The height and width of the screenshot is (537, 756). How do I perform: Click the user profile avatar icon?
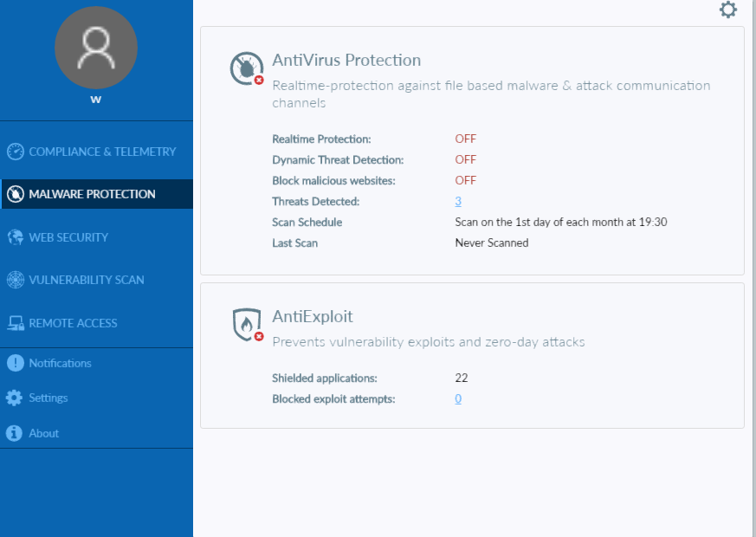96,48
